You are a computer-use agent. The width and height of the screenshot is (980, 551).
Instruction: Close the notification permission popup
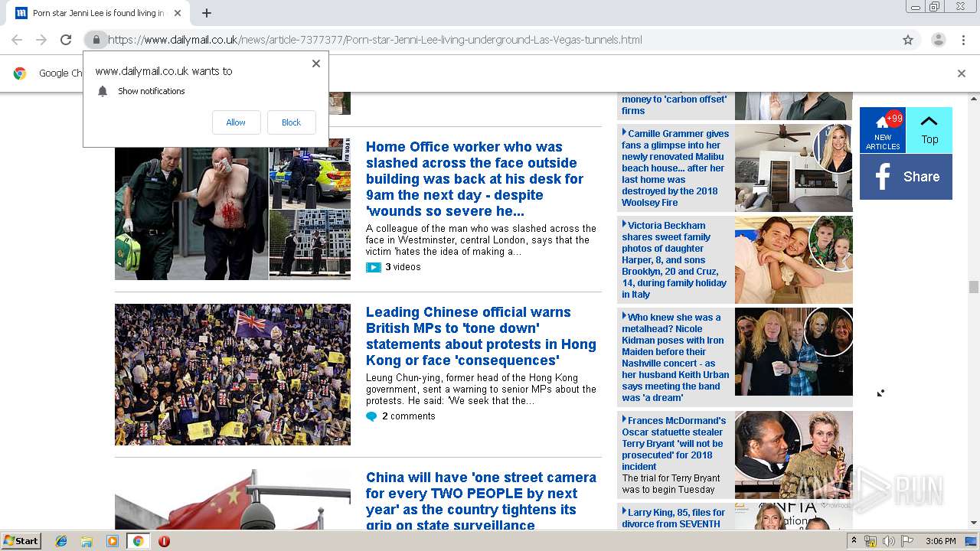point(316,64)
